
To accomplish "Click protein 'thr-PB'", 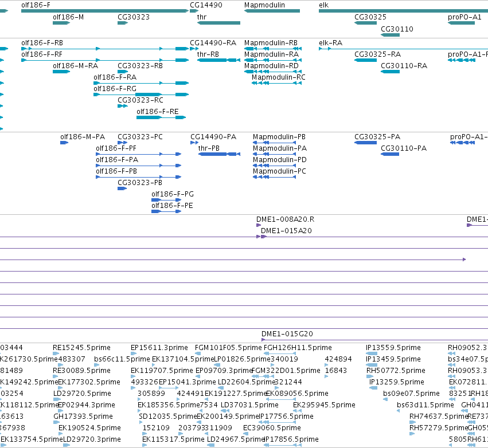I will (209, 148).
